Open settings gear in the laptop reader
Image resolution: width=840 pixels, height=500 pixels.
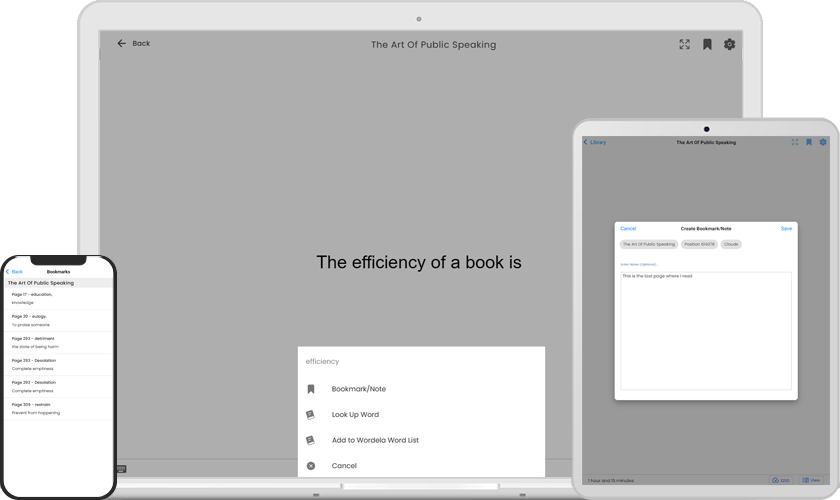point(729,44)
